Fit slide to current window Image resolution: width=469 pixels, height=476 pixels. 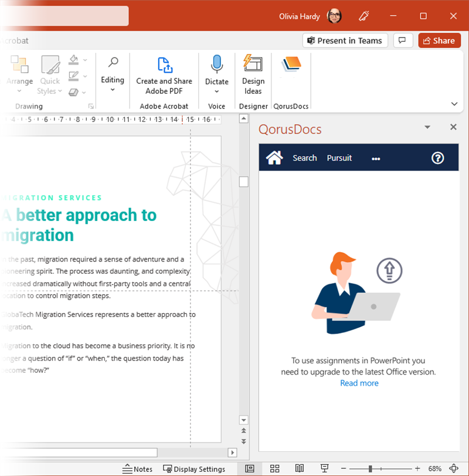[x=454, y=468]
